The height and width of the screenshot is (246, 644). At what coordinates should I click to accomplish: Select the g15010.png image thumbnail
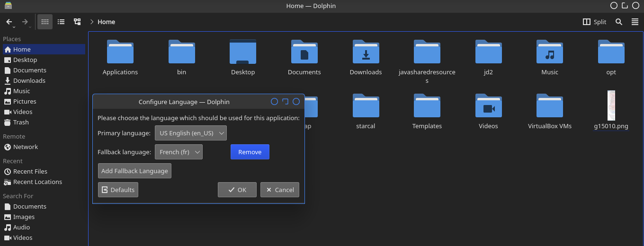tap(611, 106)
